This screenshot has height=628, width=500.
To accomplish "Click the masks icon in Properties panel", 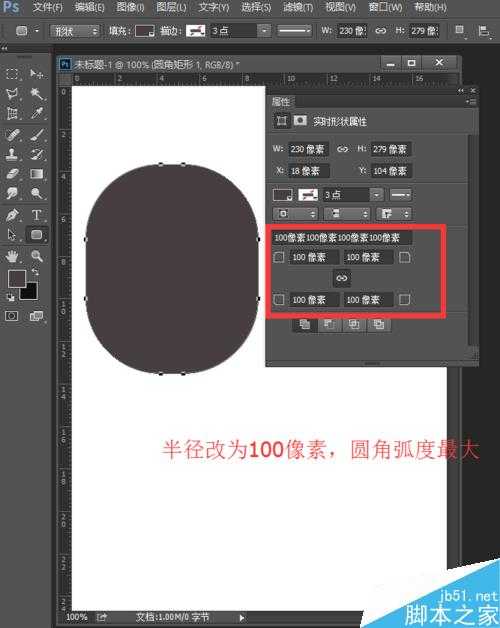I will coord(300,121).
